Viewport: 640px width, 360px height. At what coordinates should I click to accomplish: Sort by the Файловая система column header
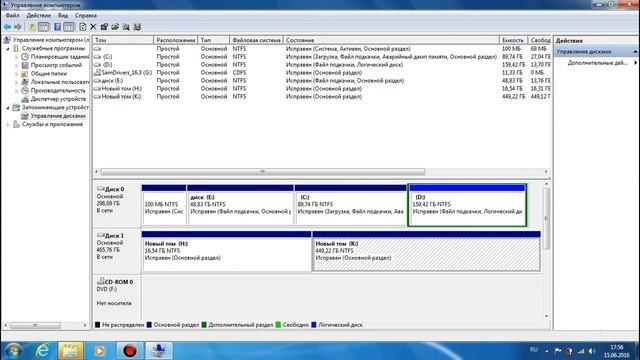click(x=256, y=40)
